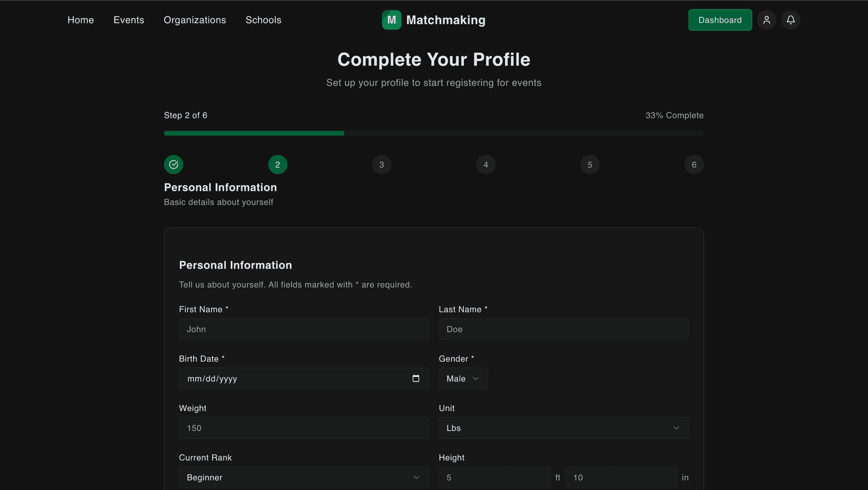This screenshot has width=868, height=490.
Task: Jump to step 4 circle
Action: 486,165
